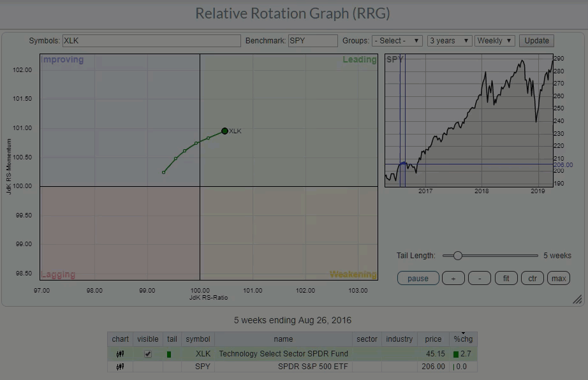Screen dimensions: 588x380
Task: Click the panel resize grip handle
Action: 577,299
